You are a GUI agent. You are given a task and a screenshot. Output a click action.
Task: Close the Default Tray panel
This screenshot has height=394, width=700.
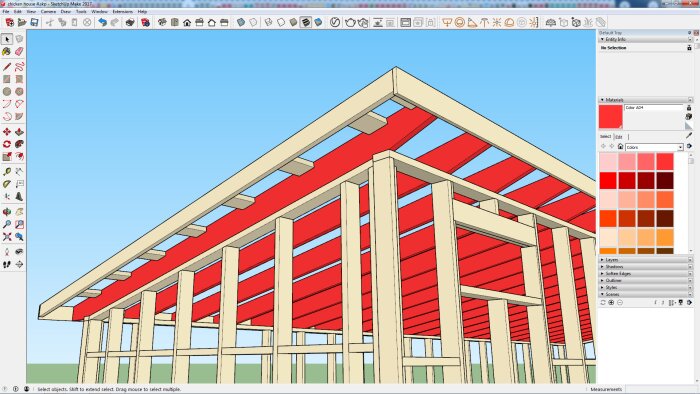696,33
